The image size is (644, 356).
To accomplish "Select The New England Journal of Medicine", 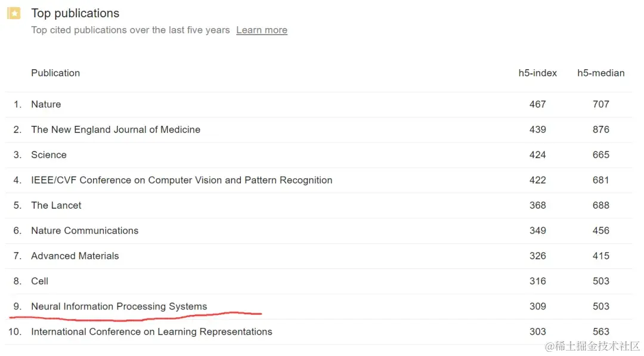I will click(116, 130).
